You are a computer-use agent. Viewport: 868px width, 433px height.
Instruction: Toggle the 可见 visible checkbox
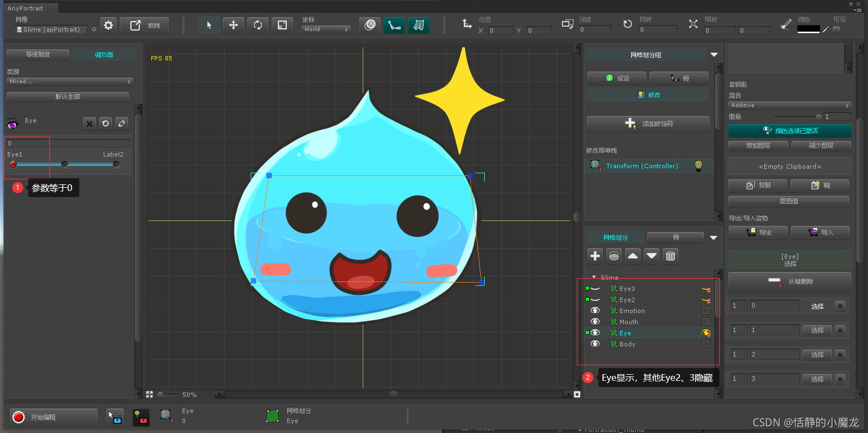[x=836, y=29]
